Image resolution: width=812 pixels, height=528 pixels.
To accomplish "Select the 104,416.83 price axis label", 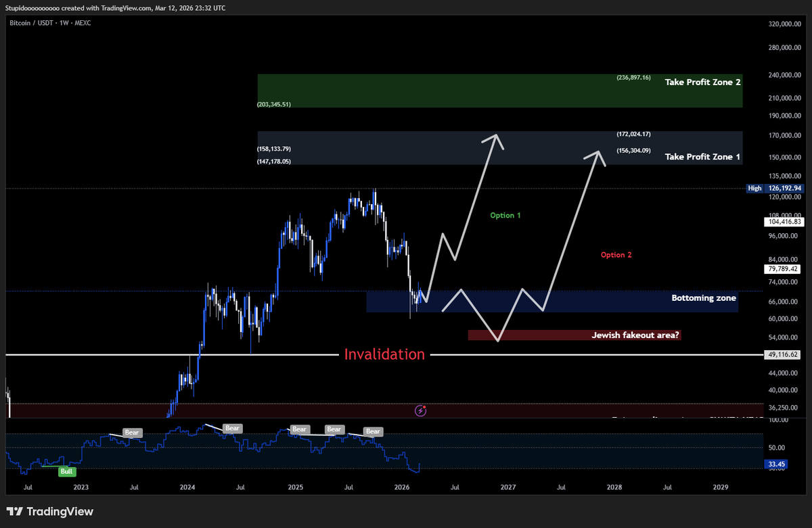I will pos(783,221).
